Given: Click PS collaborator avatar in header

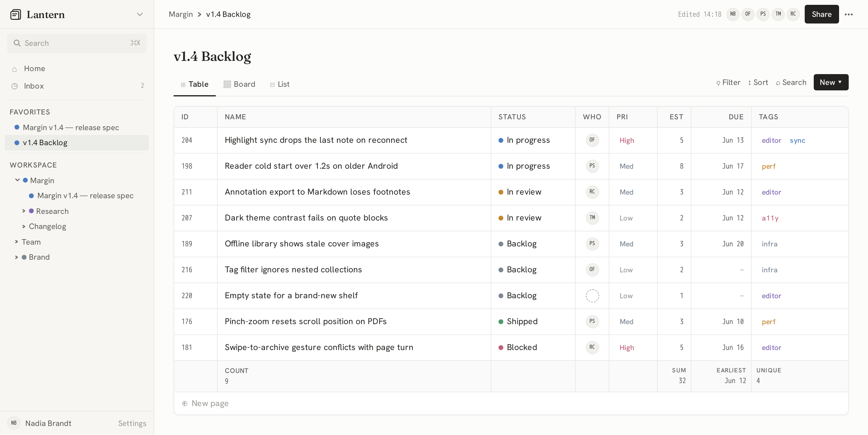Looking at the screenshot, I should pyautogui.click(x=763, y=14).
